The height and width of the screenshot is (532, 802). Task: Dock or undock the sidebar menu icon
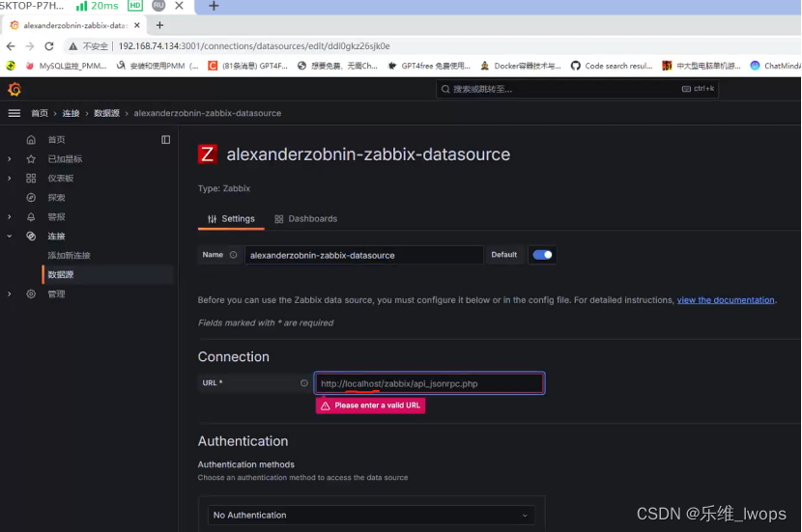point(166,139)
